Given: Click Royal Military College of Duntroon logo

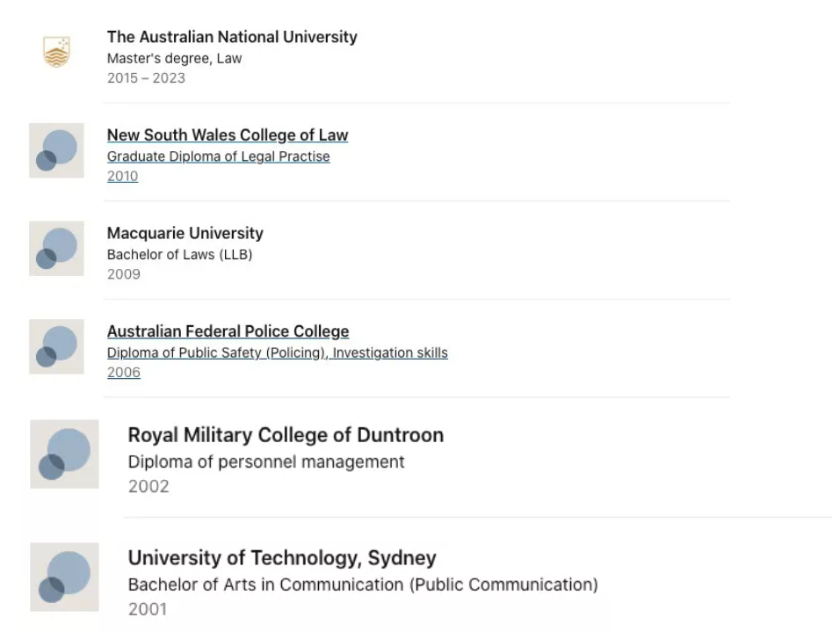Looking at the screenshot, I should [64, 454].
